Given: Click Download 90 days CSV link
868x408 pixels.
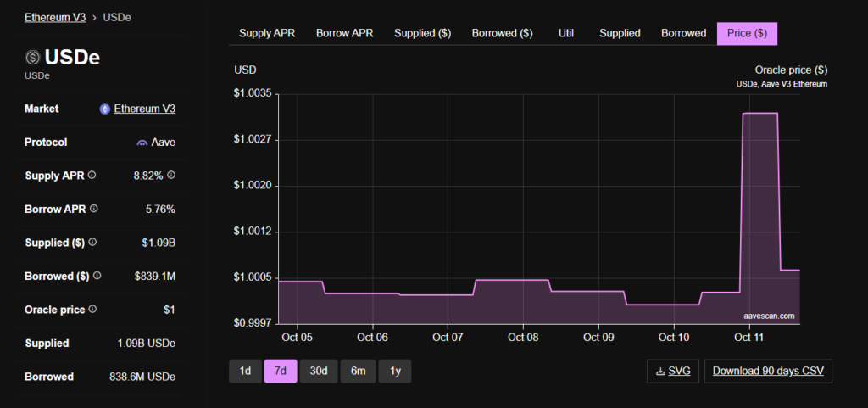Looking at the screenshot, I should [769, 371].
